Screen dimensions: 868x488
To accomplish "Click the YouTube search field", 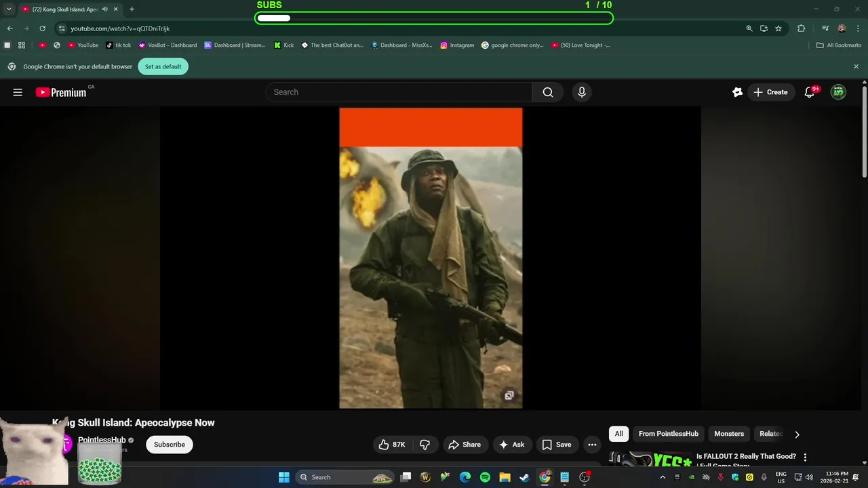I will [399, 92].
